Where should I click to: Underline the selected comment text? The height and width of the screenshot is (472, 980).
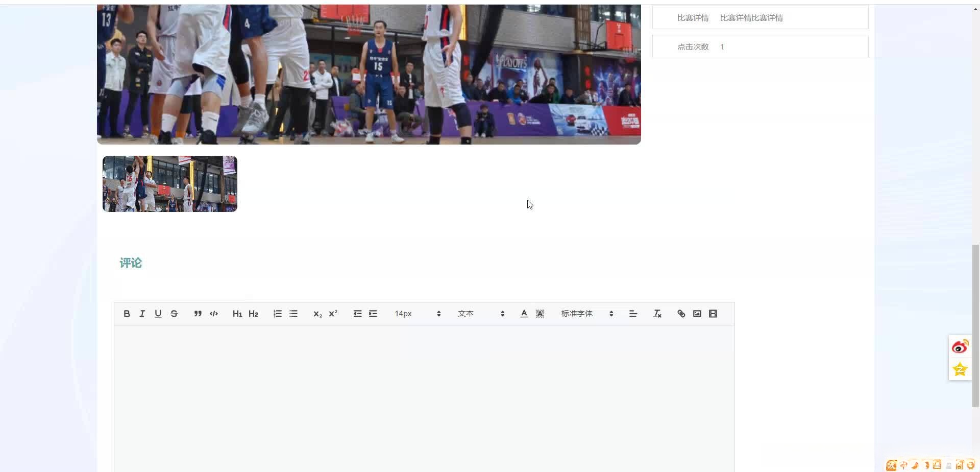(x=158, y=314)
